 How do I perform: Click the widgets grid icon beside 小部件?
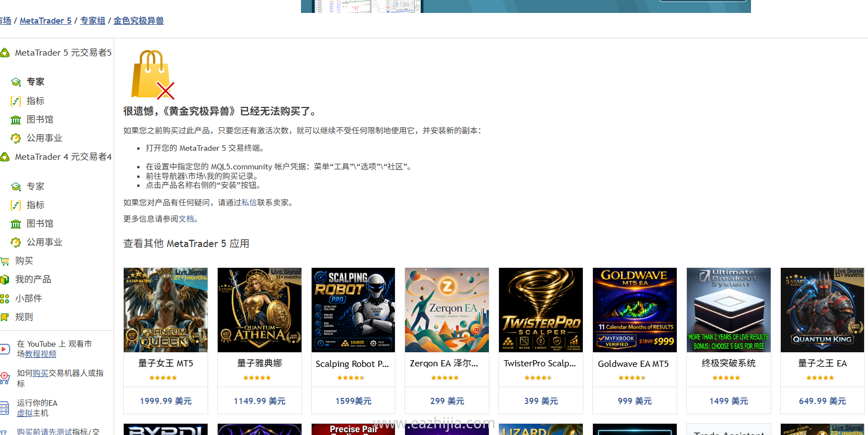point(5,299)
